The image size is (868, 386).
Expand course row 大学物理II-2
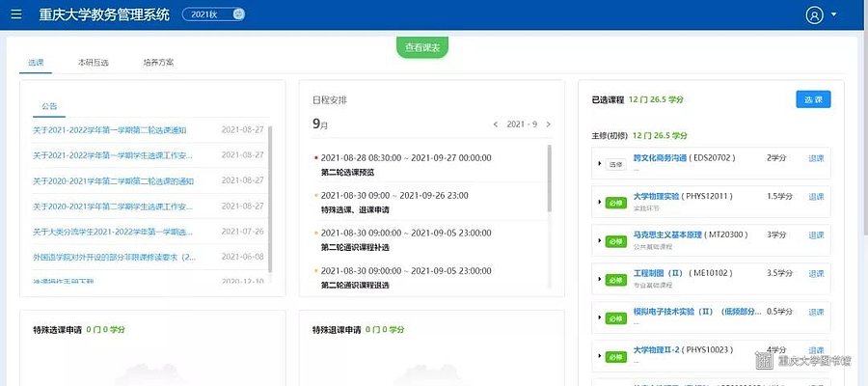[x=600, y=356]
